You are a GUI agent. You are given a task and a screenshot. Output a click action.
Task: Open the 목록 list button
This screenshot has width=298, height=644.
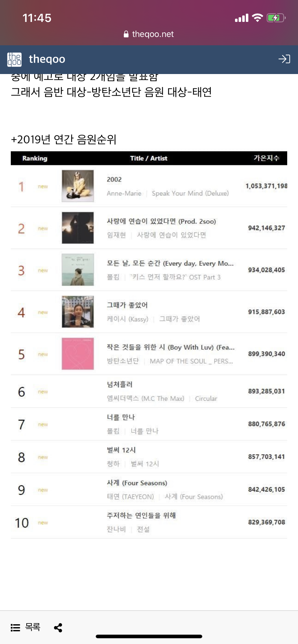[x=26, y=627]
